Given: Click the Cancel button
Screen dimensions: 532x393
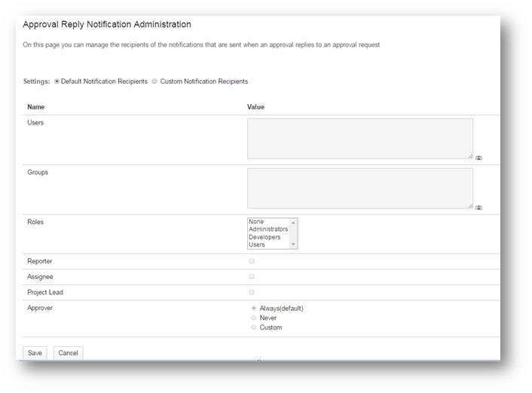Looking at the screenshot, I should click(x=68, y=353).
